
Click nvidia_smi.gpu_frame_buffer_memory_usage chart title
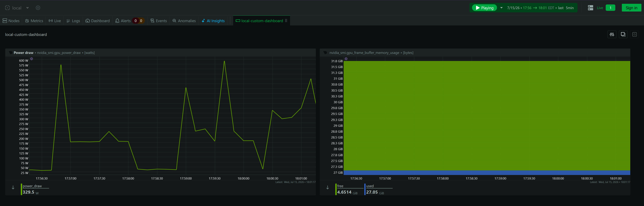pyautogui.click(x=364, y=53)
